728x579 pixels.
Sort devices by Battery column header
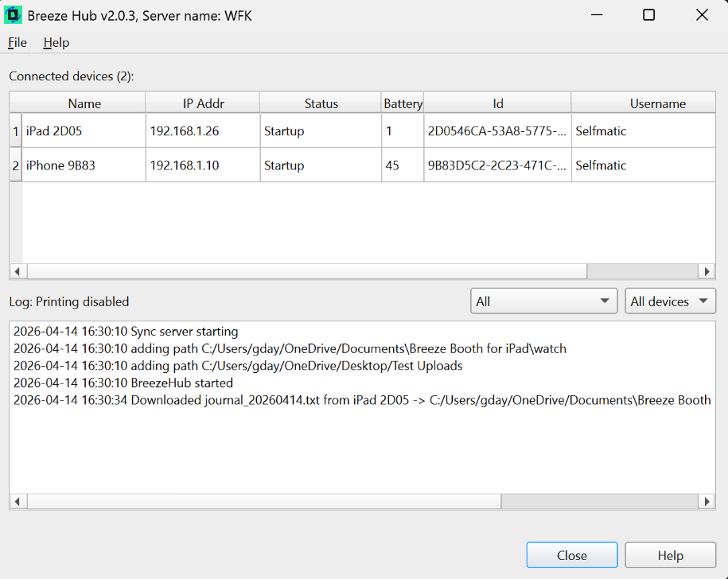click(403, 103)
